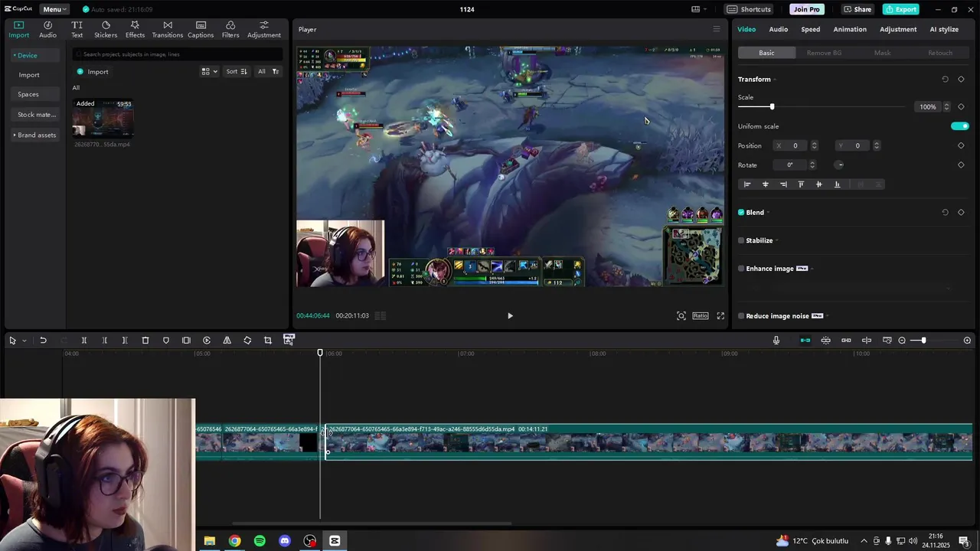Add keyframe for Position
The width and height of the screenshot is (980, 551).
(x=961, y=146)
